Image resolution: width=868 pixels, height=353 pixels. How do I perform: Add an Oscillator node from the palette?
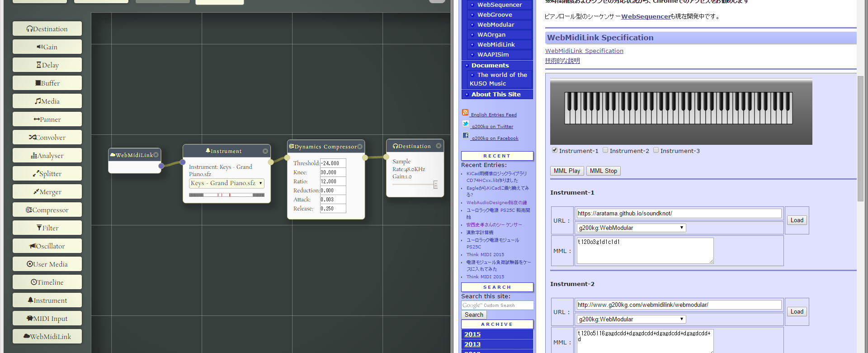tap(47, 246)
